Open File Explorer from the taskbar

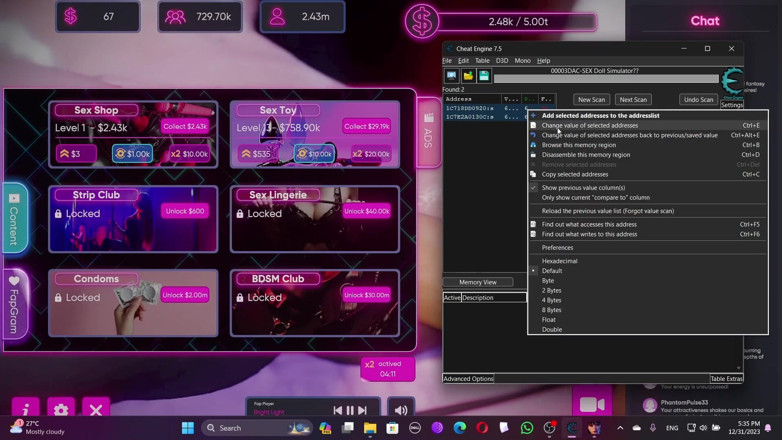coord(370,428)
